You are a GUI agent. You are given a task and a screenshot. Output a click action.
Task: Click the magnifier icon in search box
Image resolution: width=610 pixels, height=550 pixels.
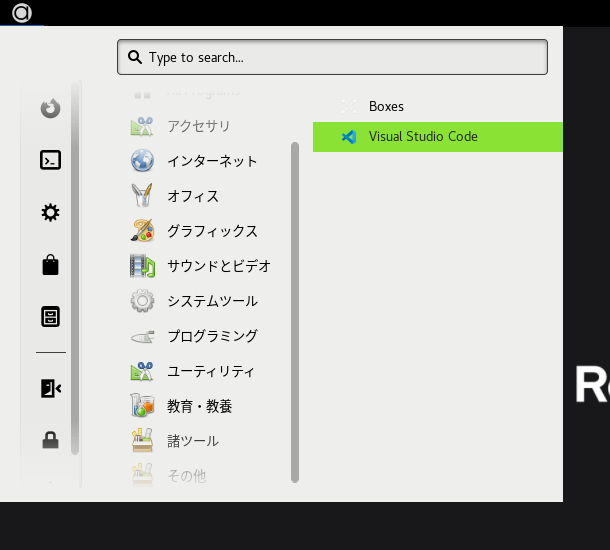pyautogui.click(x=135, y=57)
